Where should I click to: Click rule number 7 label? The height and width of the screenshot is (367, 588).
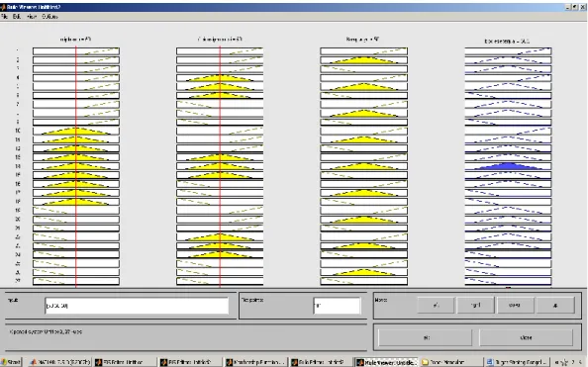point(18,104)
